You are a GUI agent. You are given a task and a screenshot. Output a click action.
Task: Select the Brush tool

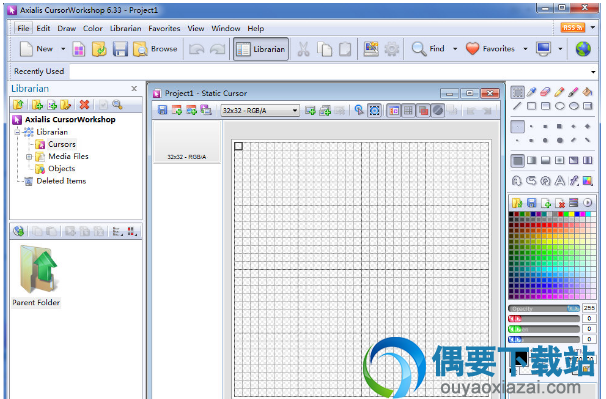coord(573,92)
